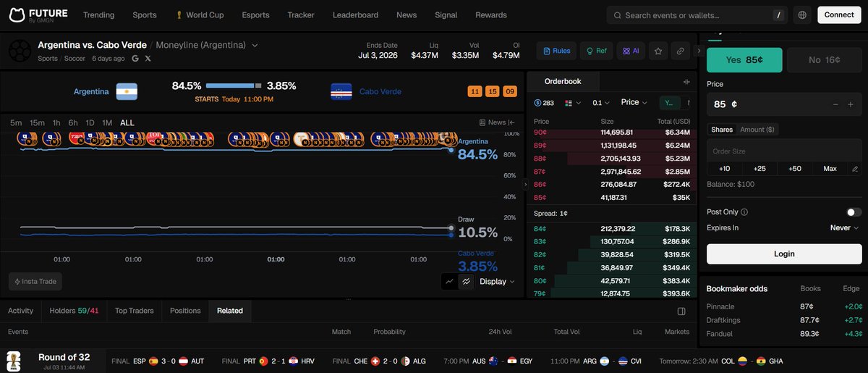Switch to the Holders tab

pyautogui.click(x=74, y=311)
